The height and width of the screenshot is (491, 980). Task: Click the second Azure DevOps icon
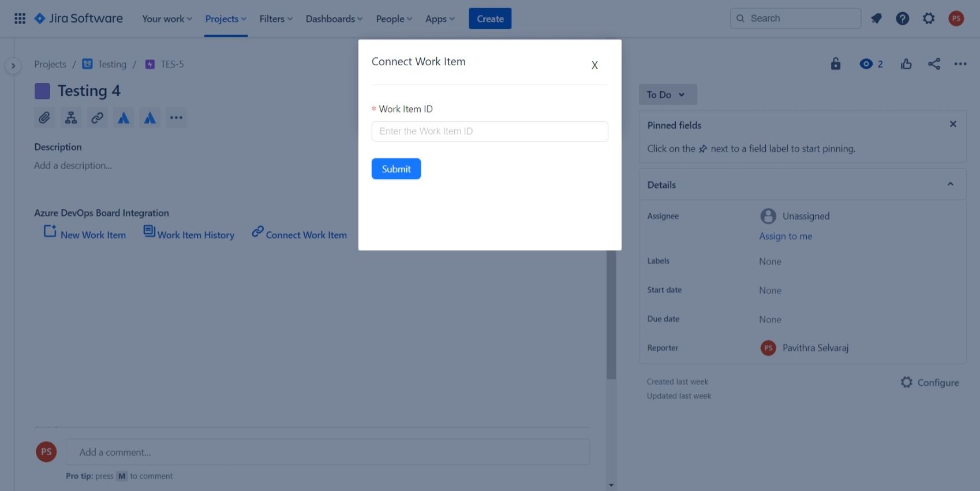point(150,118)
